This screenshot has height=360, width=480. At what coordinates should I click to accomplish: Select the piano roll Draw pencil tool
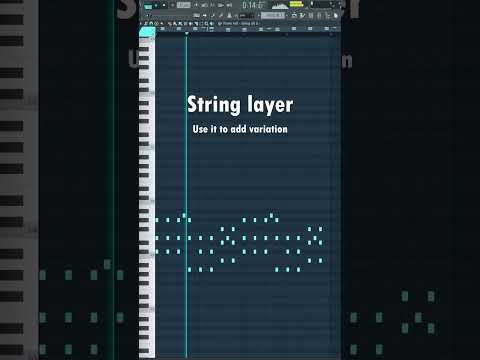[x=169, y=24]
